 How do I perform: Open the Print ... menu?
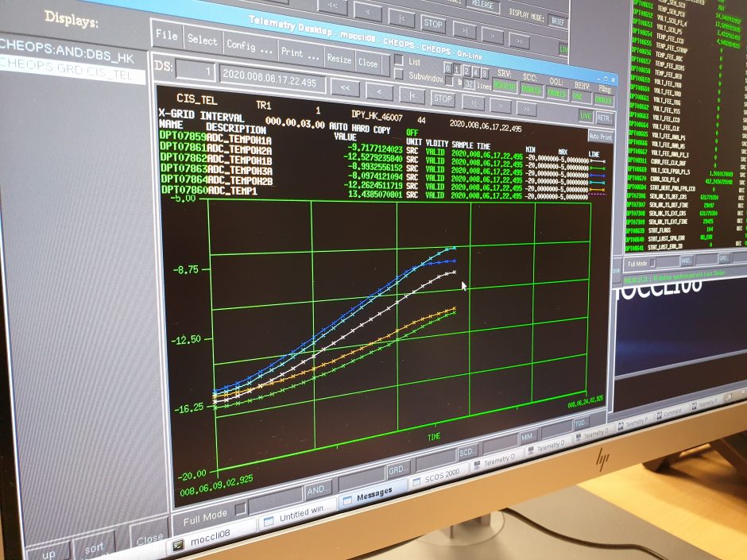tap(300, 53)
